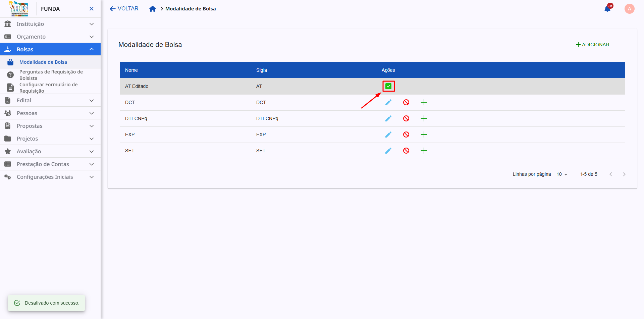Click the ADICIONAR button
The height and width of the screenshot is (319, 644).
pos(592,44)
